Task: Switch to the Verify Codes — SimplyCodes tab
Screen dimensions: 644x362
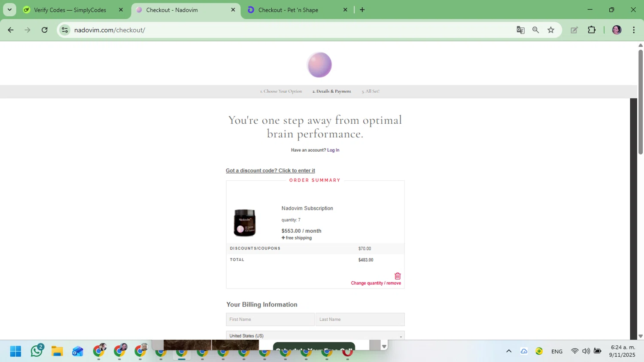Action: pyautogui.click(x=71, y=10)
